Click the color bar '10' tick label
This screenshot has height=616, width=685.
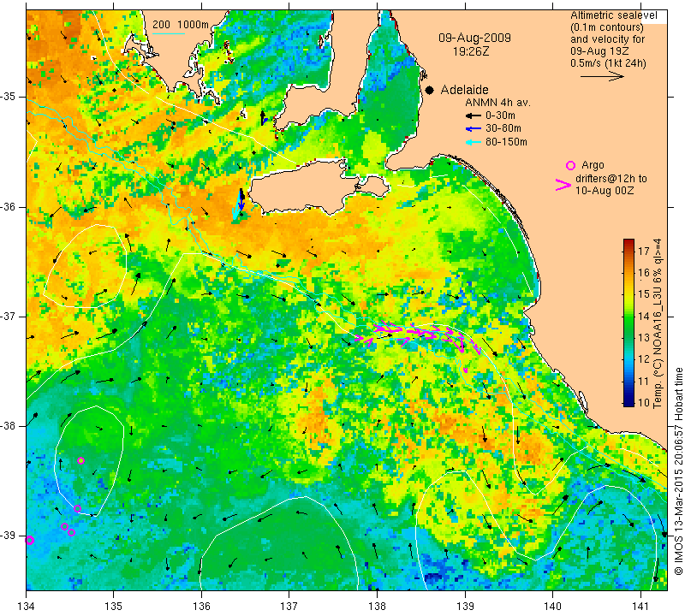pyautogui.click(x=644, y=402)
